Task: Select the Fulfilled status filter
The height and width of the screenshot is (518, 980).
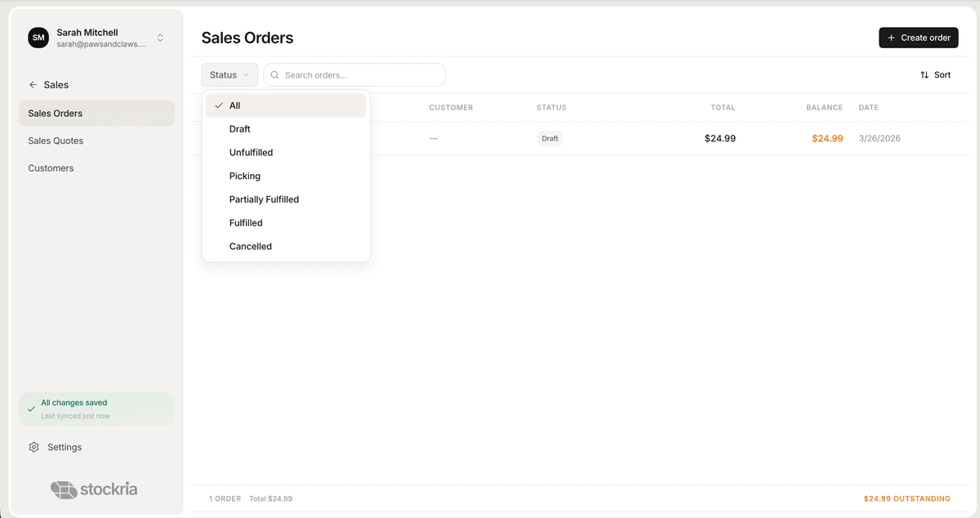Action: pos(246,222)
